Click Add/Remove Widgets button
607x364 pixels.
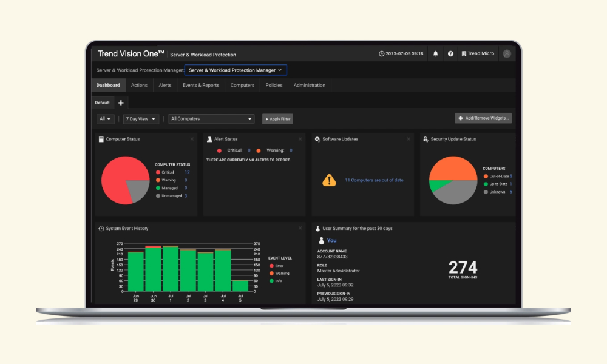click(483, 118)
